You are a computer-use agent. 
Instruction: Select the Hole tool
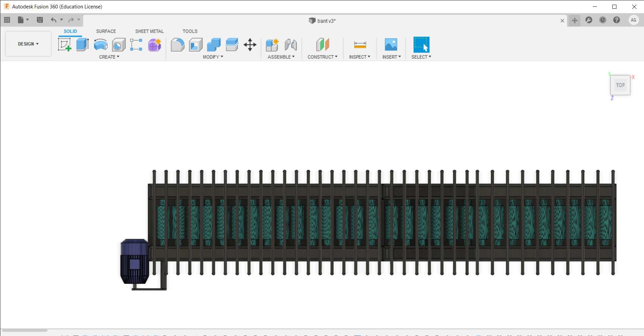(119, 44)
